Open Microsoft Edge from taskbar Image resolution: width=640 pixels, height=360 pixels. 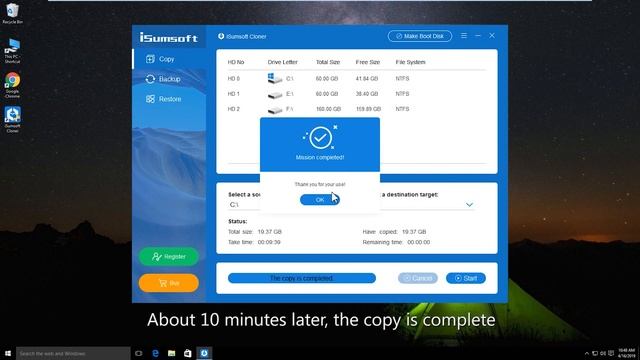click(156, 353)
